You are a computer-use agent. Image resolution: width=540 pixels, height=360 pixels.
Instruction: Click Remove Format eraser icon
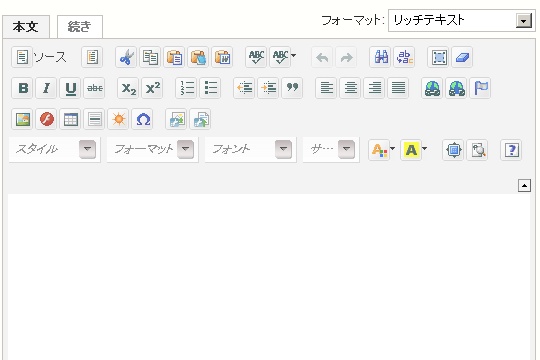463,57
